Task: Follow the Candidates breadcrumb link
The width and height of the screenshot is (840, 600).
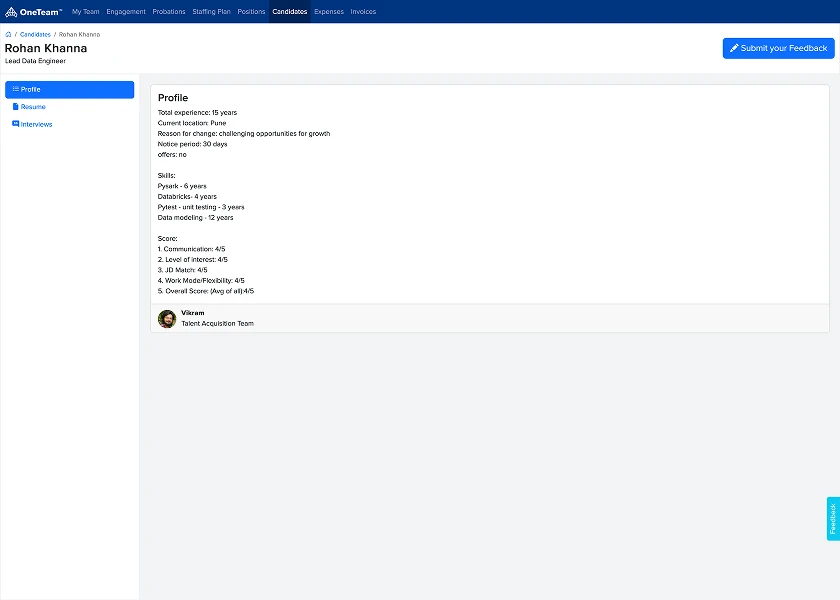Action: coord(33,33)
